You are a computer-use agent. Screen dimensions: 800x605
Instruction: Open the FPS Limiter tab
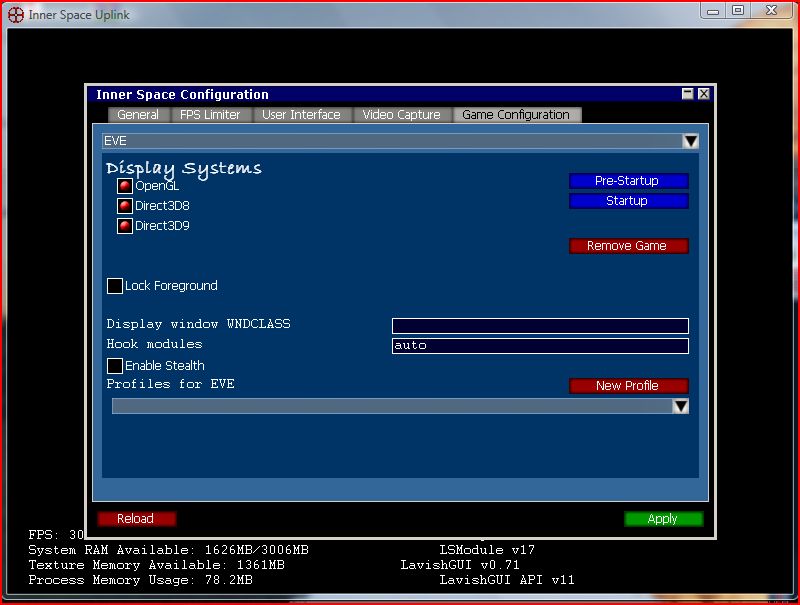tap(212, 114)
